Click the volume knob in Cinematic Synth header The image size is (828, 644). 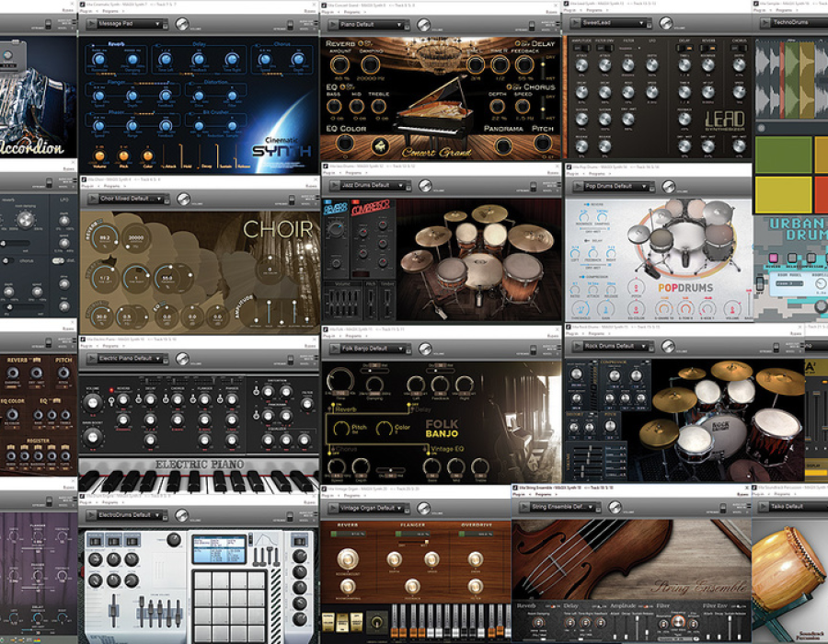point(182,24)
